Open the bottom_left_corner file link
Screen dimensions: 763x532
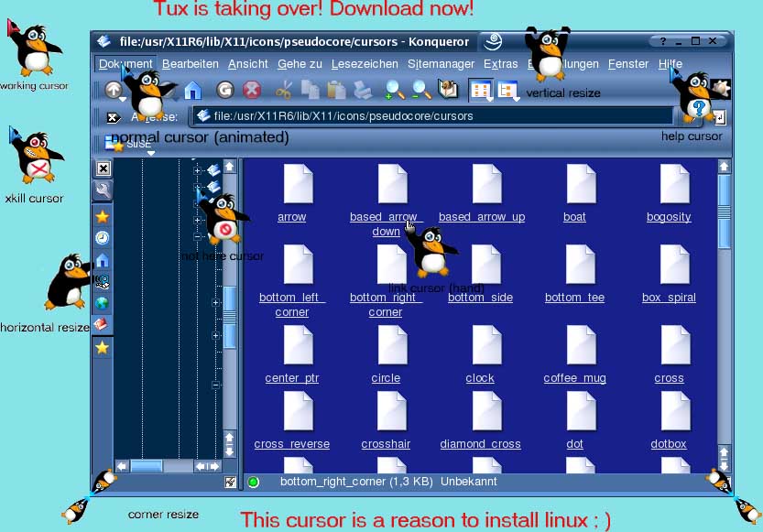[291, 304]
